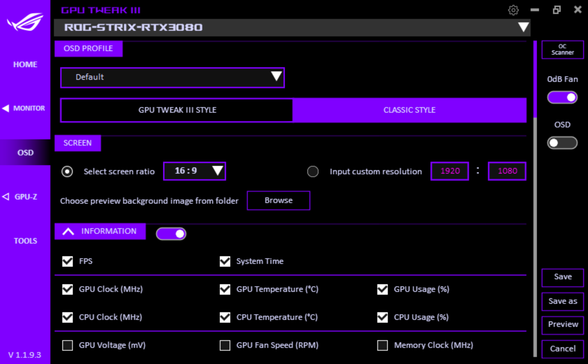Collapse the INFORMATION section chevron
Image resolution: width=588 pixels, height=364 pixels.
tap(68, 231)
